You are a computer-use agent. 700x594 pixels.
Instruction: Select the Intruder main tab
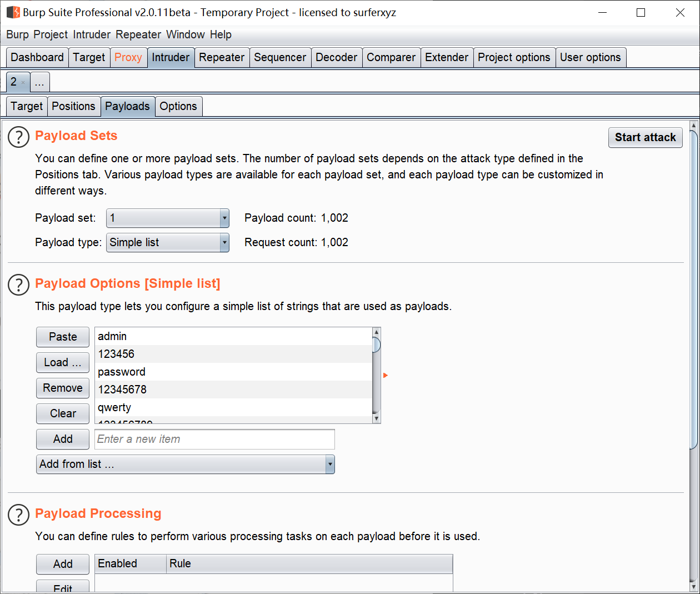pyautogui.click(x=171, y=57)
